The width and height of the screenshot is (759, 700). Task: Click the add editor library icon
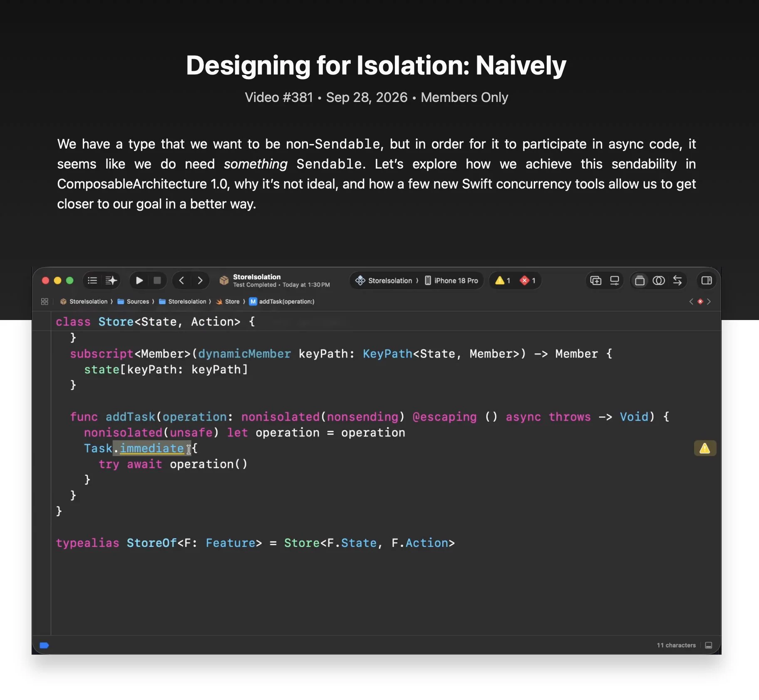(596, 280)
